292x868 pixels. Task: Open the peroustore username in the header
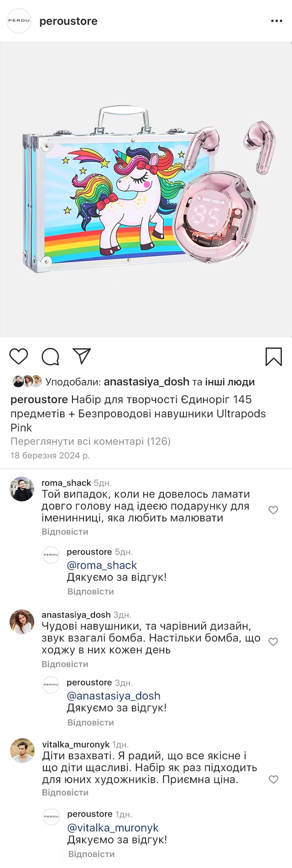[68, 21]
